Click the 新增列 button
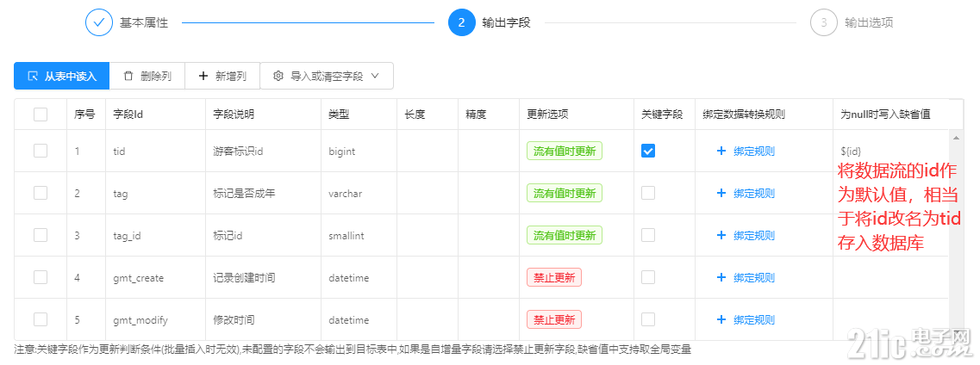 tap(222, 76)
